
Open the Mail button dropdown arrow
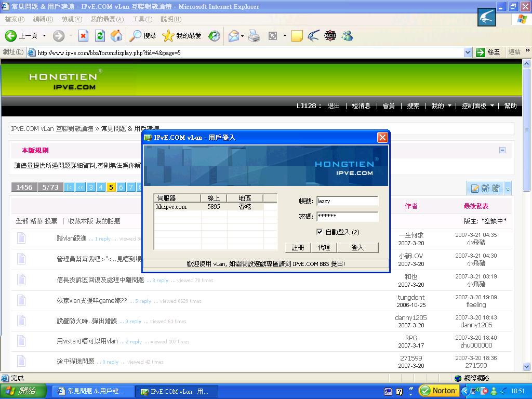point(243,36)
